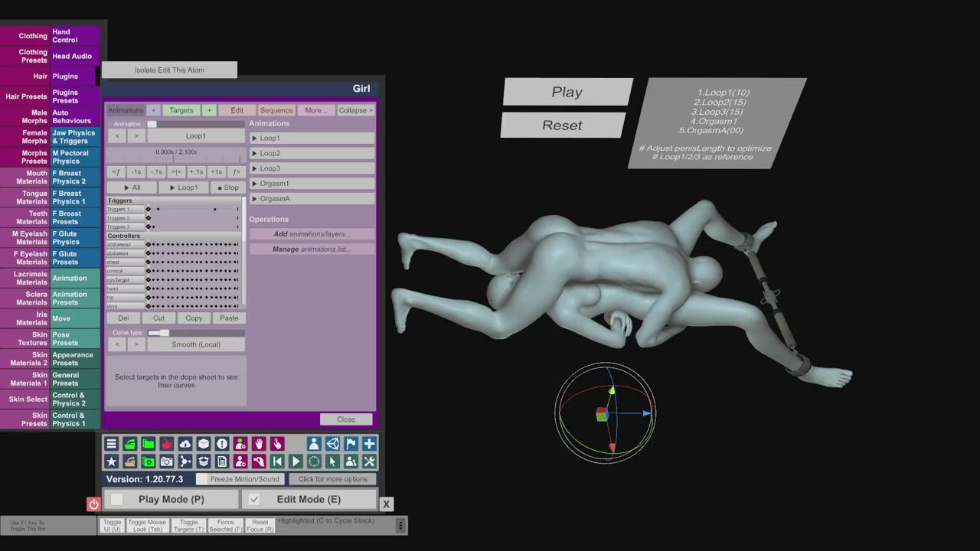Click the Isolate Edit This Atom button

pyautogui.click(x=169, y=70)
